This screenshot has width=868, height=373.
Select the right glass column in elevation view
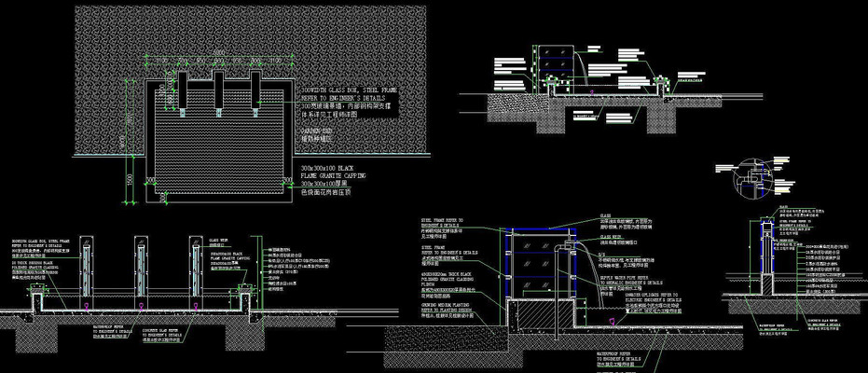click(x=197, y=266)
